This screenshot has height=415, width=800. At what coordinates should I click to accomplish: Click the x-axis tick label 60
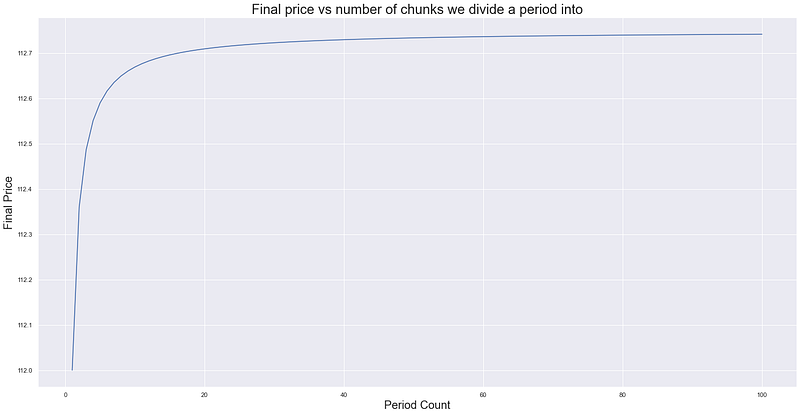pyautogui.click(x=483, y=392)
